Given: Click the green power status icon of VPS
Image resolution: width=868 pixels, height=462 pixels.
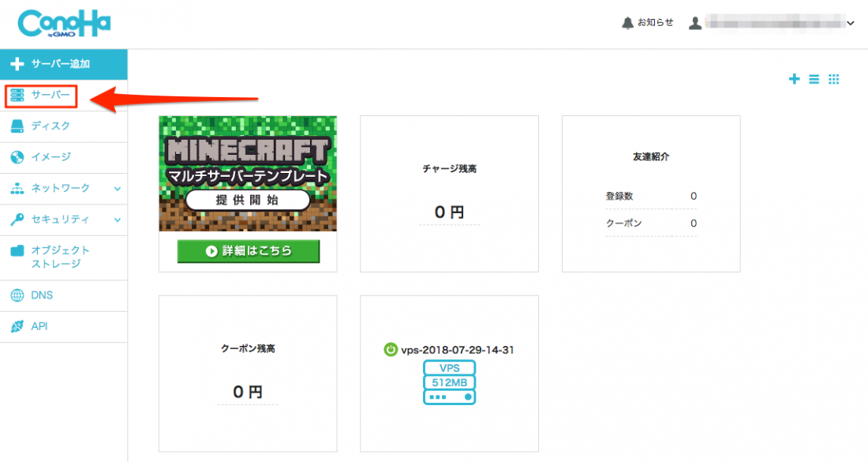Looking at the screenshot, I should point(391,350).
